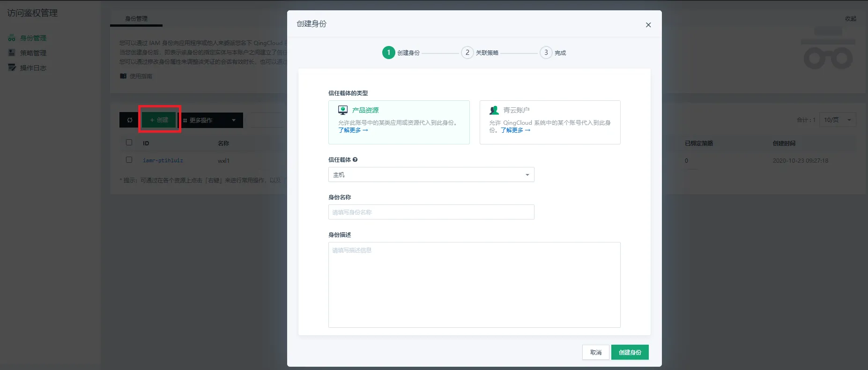Click the 收起 collapse link at top right
Screen dimensions: 868x370
851,19
